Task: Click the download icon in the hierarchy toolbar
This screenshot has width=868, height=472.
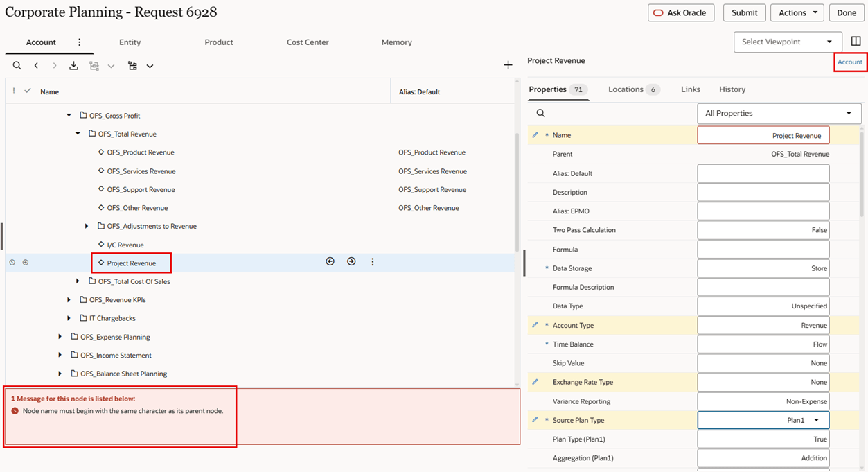Action: [73, 66]
